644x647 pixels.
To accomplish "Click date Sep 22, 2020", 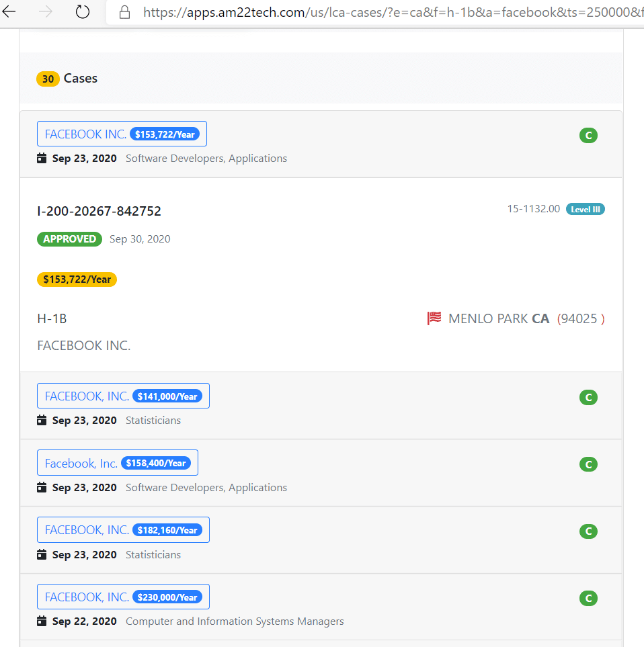I will pos(84,621).
